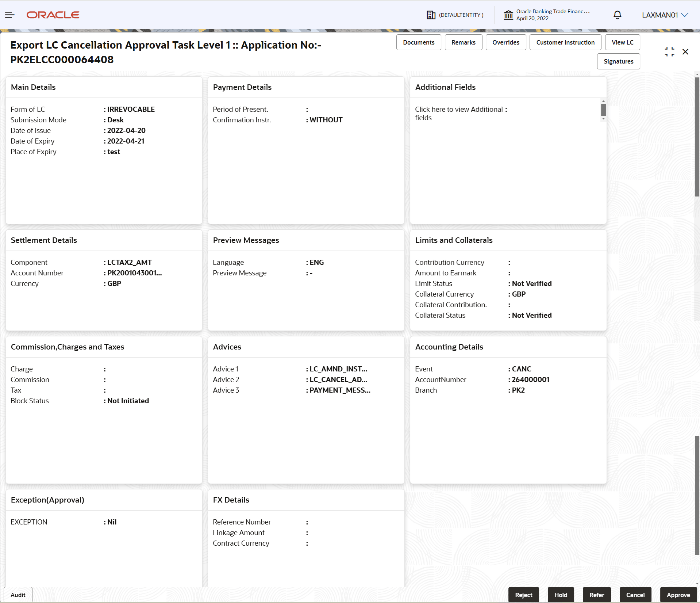Select the DEFAULTENTITY entity icon

tap(431, 15)
